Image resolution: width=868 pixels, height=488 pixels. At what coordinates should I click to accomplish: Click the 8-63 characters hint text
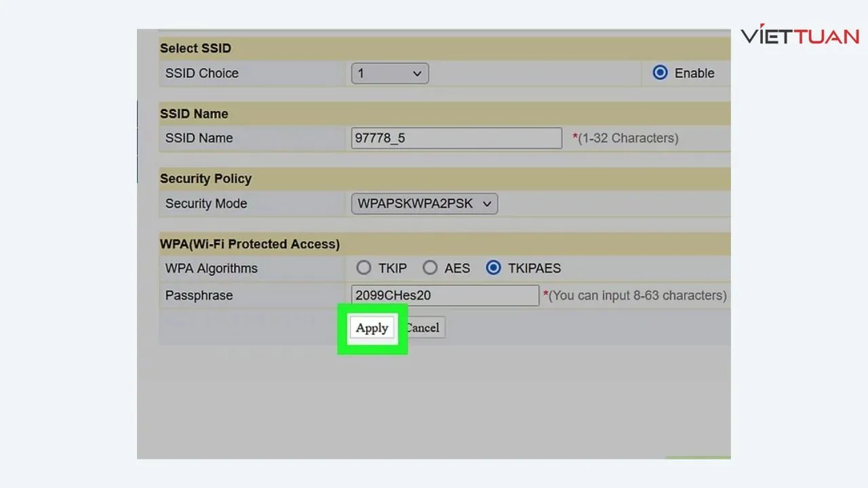[x=636, y=296]
